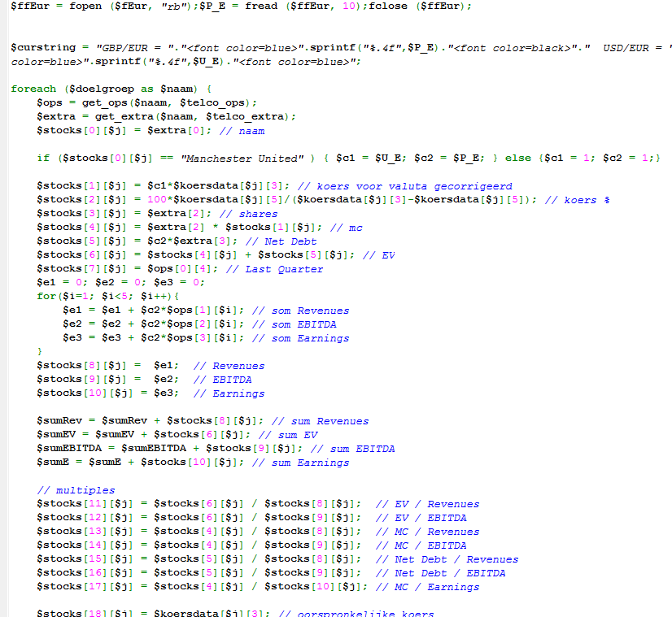Click the 'fclose' function call
Viewport: 672px width, 617px height.
point(388,6)
